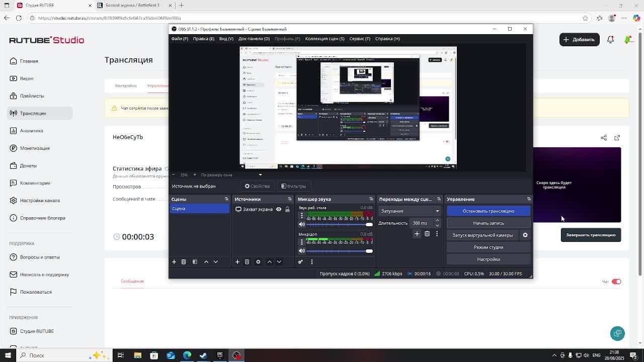The height and width of the screenshot is (362, 644).
Task: Delete the selected scene using the trash icon in Сцены panel
Action: click(x=184, y=262)
